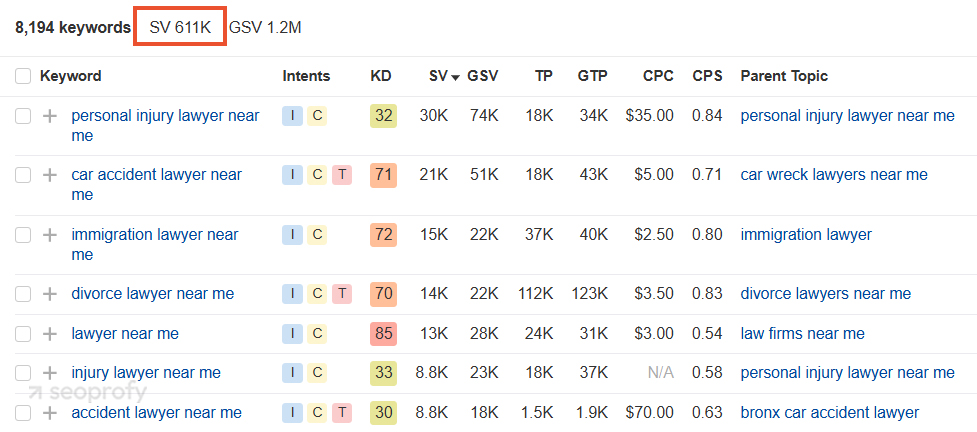
Task: Select the SV 611K summary metric
Action: click(180, 28)
